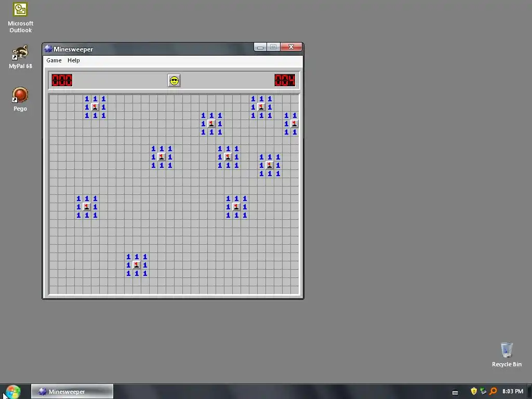Select the Pego desktop shortcut
The height and width of the screenshot is (399, 532).
pyautogui.click(x=20, y=99)
